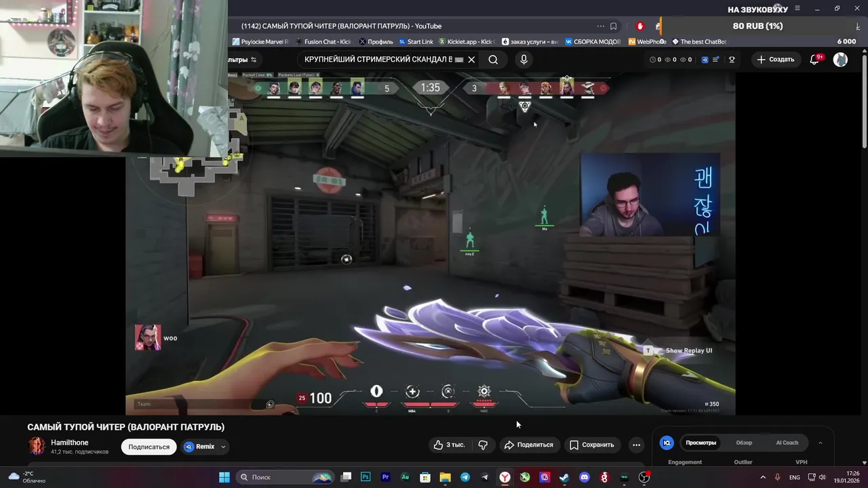Open Adobe Audition from the taskbar

coord(406,477)
